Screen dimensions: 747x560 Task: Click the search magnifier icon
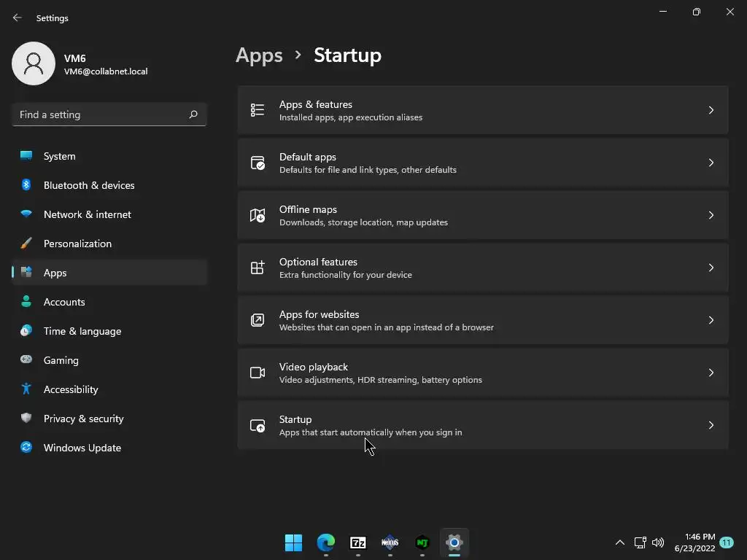click(193, 114)
